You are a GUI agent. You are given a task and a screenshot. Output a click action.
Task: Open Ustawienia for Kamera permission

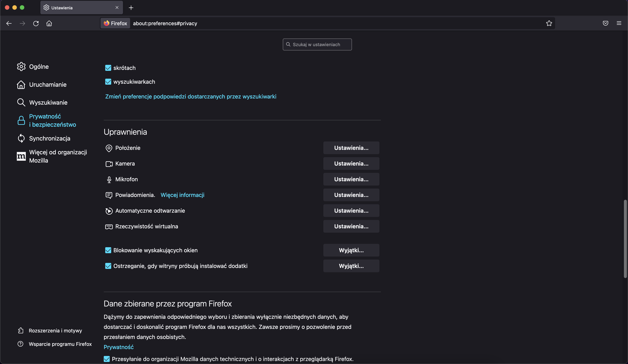pos(351,164)
